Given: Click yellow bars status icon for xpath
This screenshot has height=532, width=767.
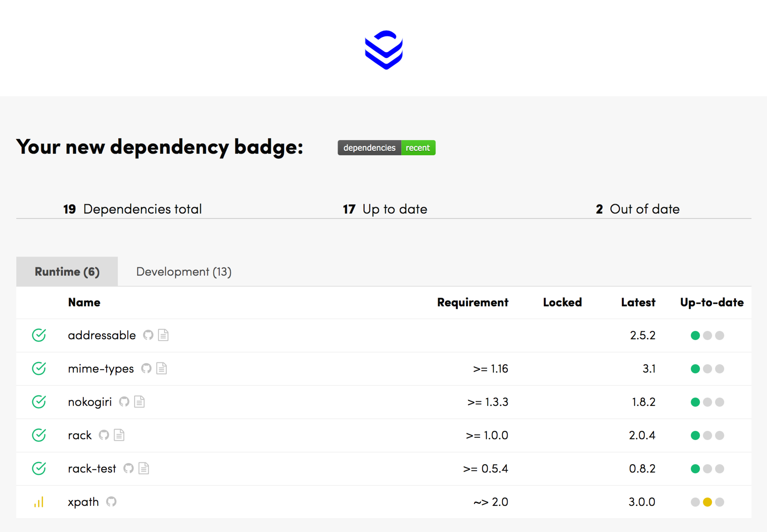Looking at the screenshot, I should point(39,502).
